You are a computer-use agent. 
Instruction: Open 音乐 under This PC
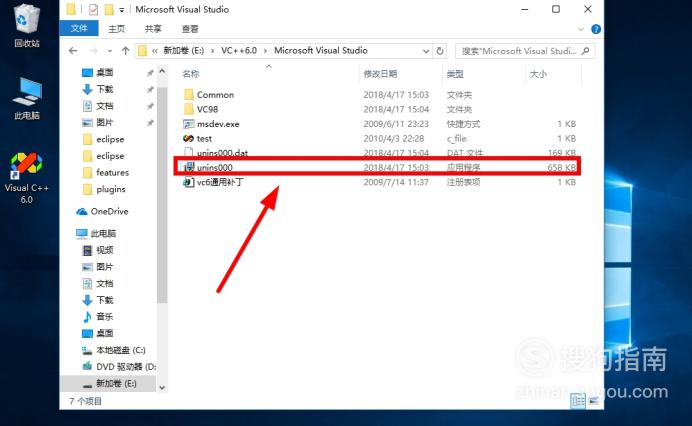click(105, 317)
